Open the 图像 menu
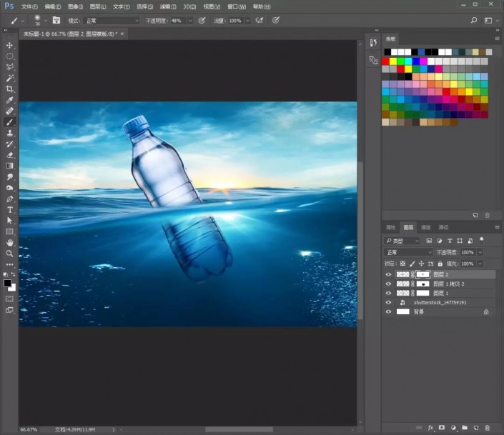 75,6
